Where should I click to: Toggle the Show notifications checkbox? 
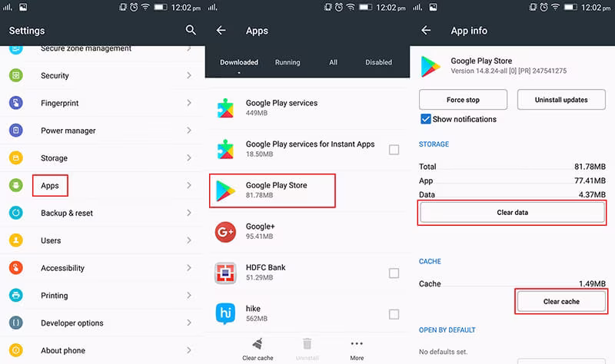point(426,119)
